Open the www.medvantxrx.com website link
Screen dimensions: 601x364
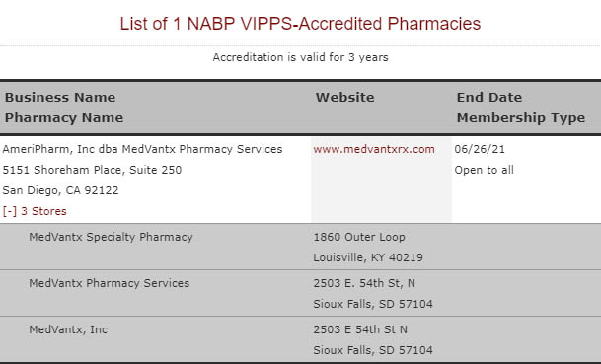click(x=374, y=149)
